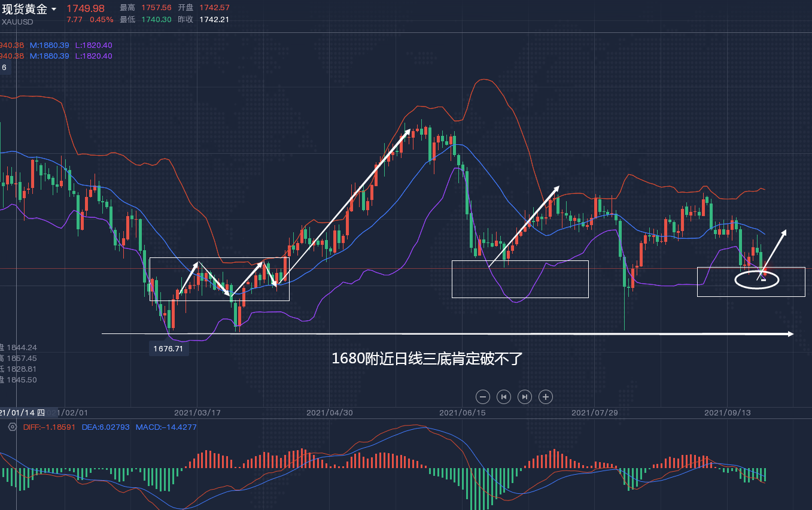
Task: Click the badge numbered 6 at left
Action: (x=4, y=68)
